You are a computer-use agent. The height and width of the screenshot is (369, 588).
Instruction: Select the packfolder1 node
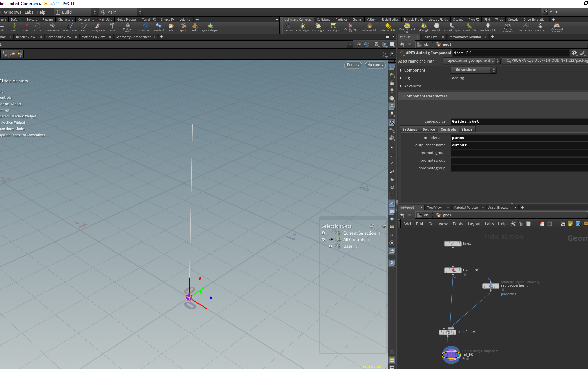click(x=448, y=332)
